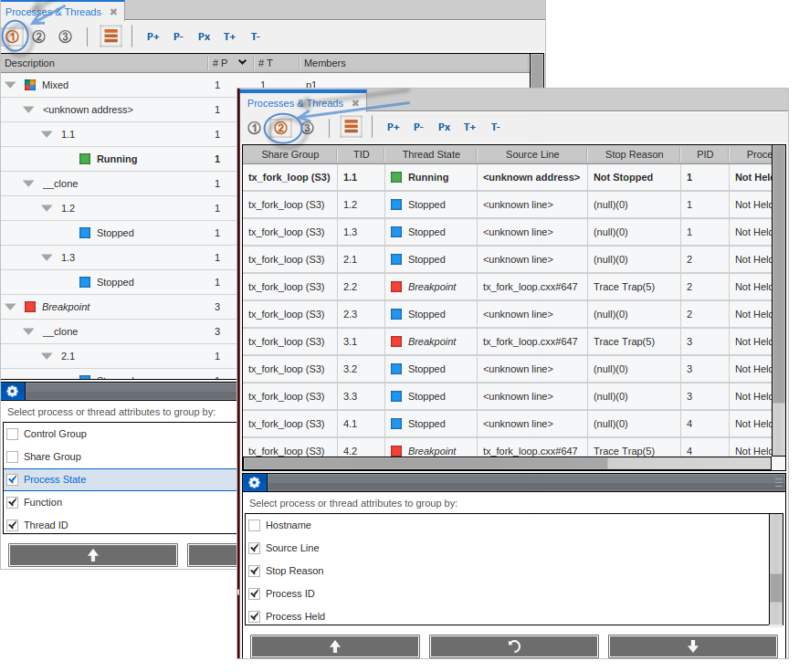The width and height of the screenshot is (799, 672).
Task: Select view preset 3 in left panel toolbar
Action: [65, 37]
